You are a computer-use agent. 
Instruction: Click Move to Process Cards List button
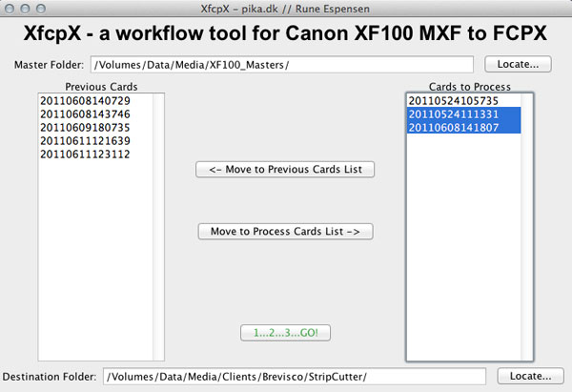tap(285, 232)
